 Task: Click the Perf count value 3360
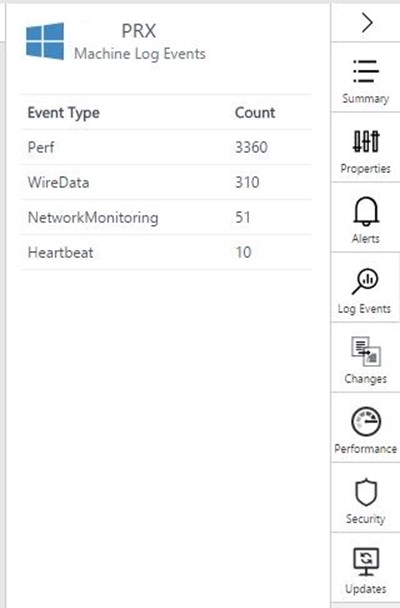[251, 147]
